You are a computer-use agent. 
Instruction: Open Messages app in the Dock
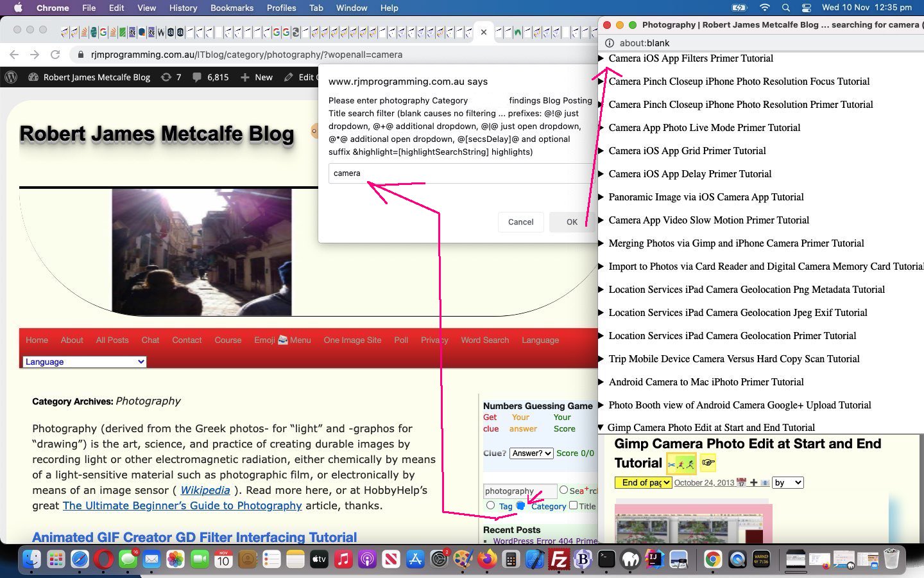pos(128,560)
